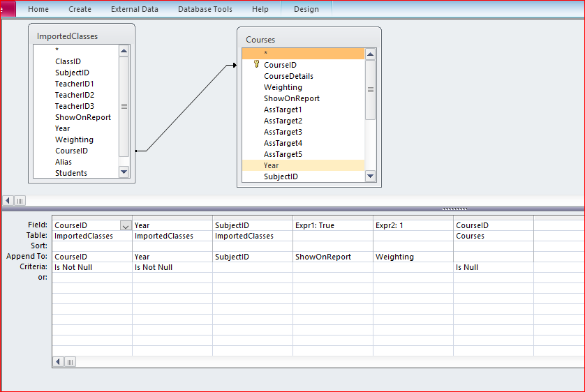The height and width of the screenshot is (392, 585).
Task: Click Append To cell reading ShowOnReport
Action: pyautogui.click(x=333, y=257)
